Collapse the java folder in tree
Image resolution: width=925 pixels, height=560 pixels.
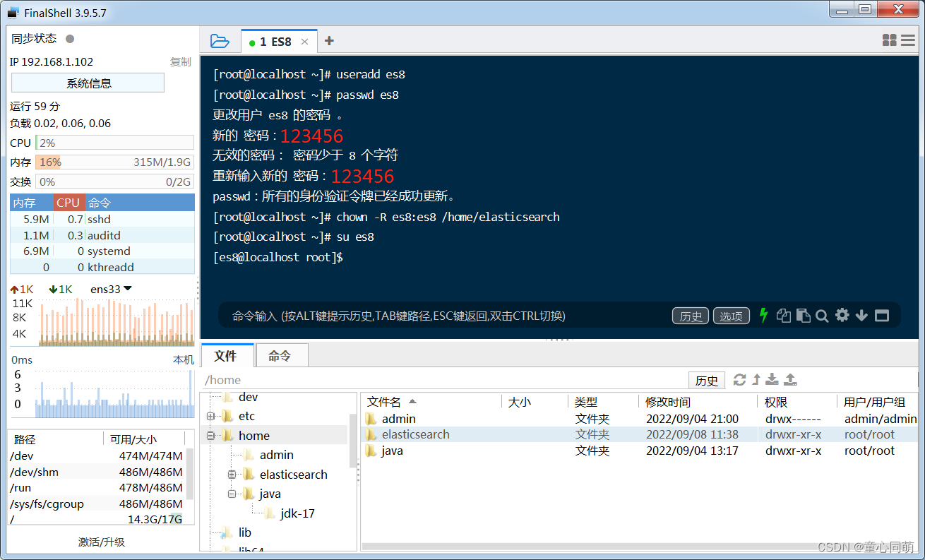(232, 494)
